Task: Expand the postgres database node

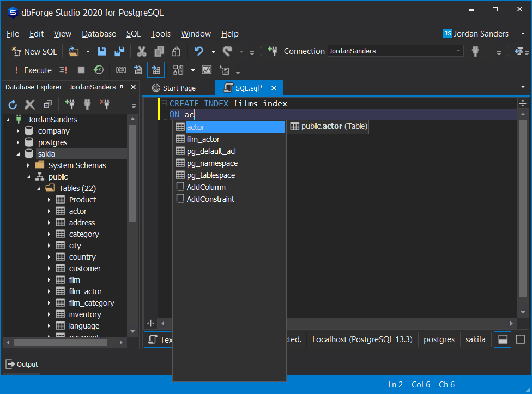Action: pyautogui.click(x=18, y=142)
